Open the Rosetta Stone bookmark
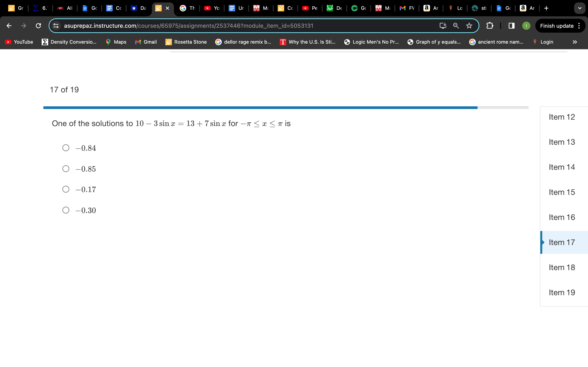The height and width of the screenshot is (367, 588). (186, 42)
